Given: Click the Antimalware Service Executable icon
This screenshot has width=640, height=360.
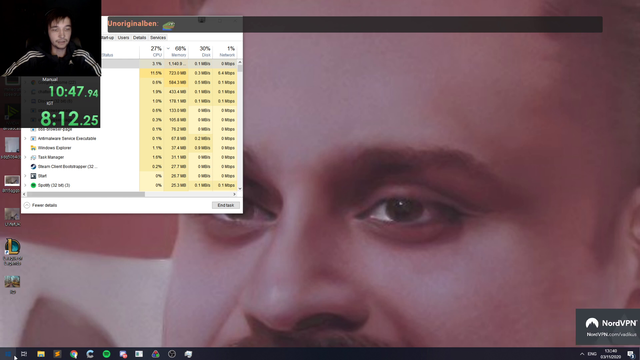Looking at the screenshot, I should 33,138.
